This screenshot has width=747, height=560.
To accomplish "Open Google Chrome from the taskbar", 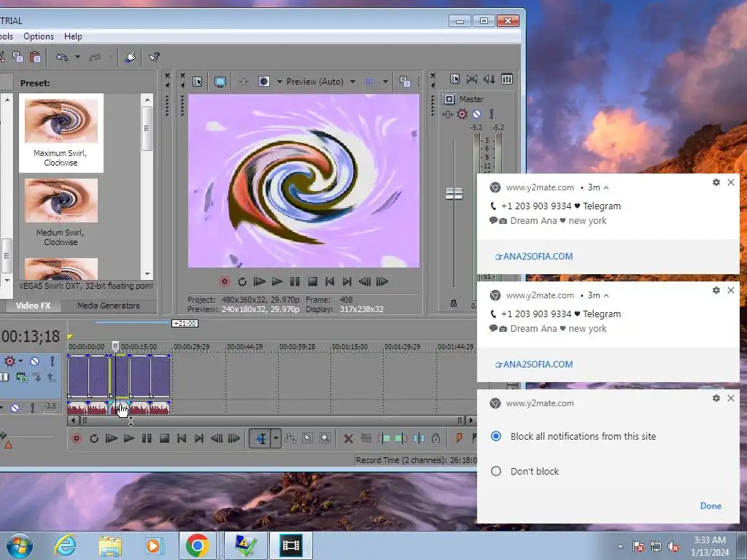I will (198, 545).
